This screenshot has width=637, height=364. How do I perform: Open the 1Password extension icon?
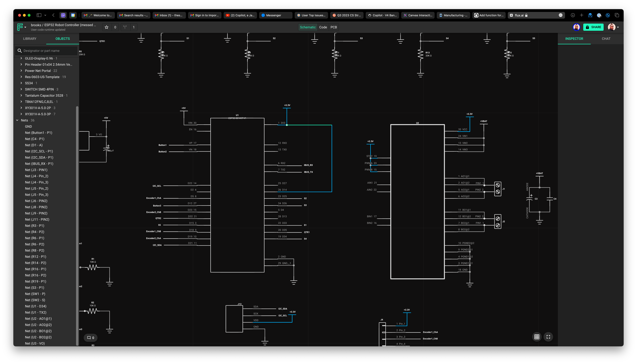click(599, 15)
